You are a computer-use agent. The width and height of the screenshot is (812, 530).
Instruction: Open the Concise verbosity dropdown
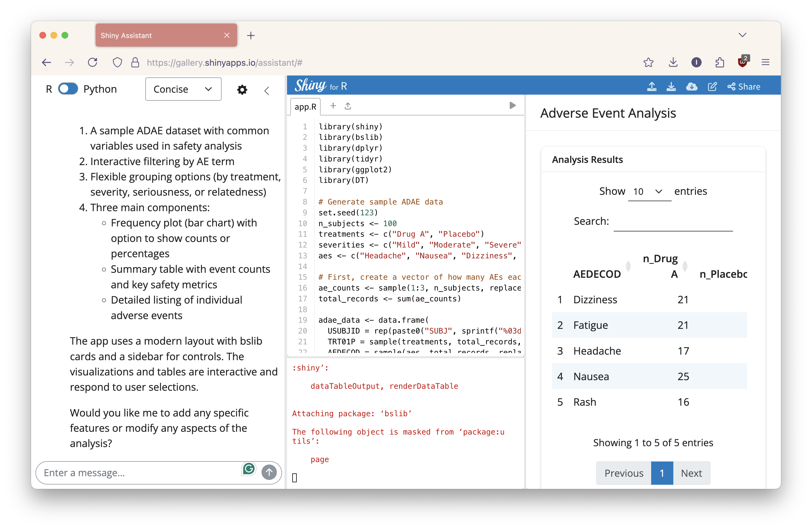click(x=183, y=89)
